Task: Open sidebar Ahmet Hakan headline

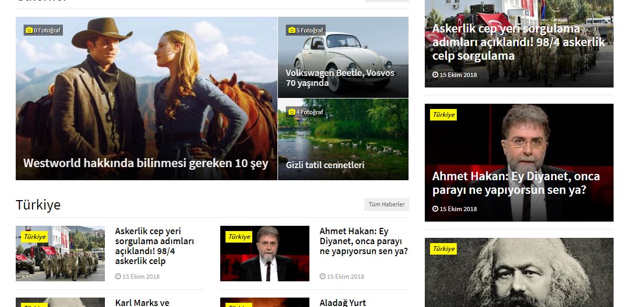Action: [516, 183]
